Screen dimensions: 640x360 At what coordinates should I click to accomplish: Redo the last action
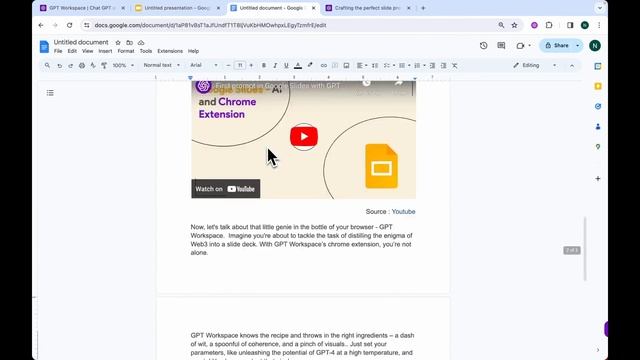71,65
